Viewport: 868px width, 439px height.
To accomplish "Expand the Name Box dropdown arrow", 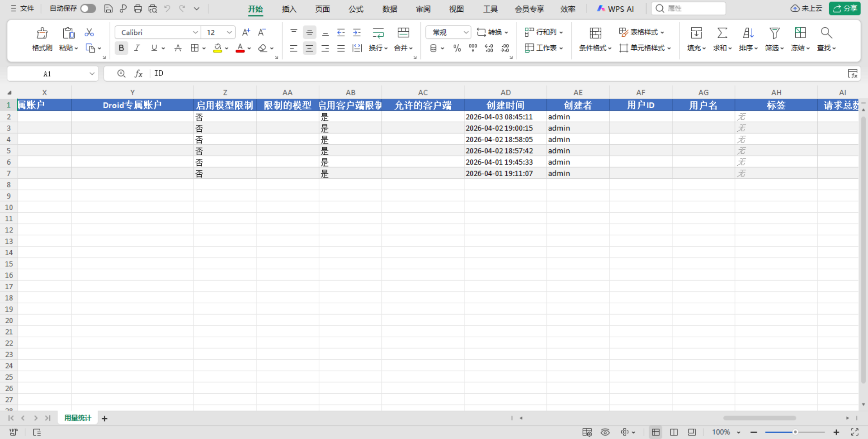I will [x=92, y=74].
